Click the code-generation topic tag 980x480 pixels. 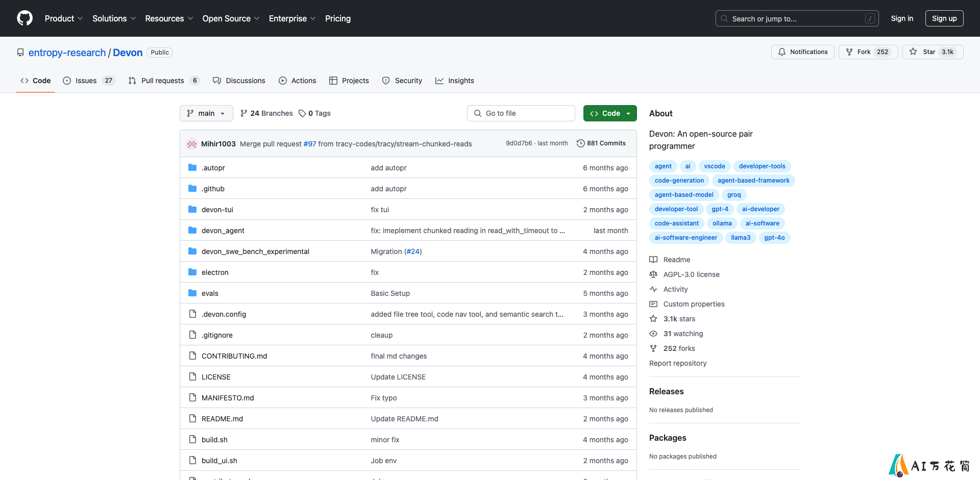pos(679,181)
